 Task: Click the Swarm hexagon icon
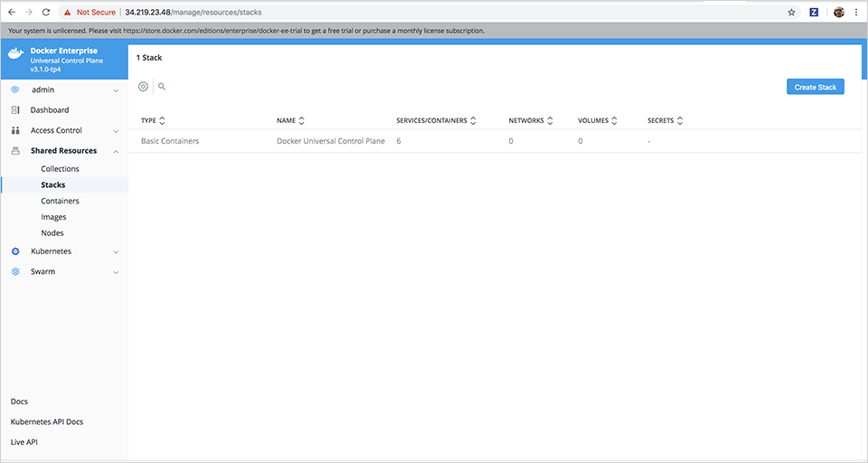pos(15,271)
